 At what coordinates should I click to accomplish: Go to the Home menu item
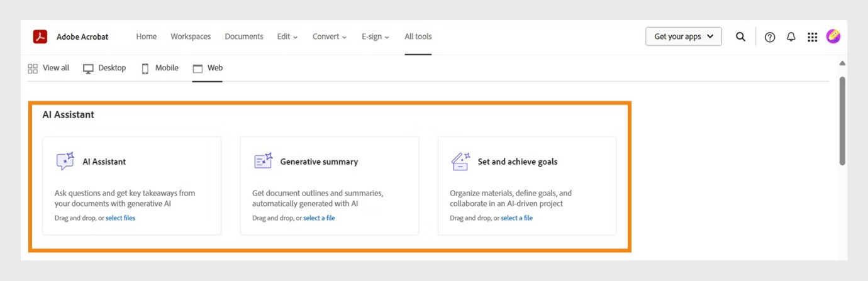[x=147, y=36]
